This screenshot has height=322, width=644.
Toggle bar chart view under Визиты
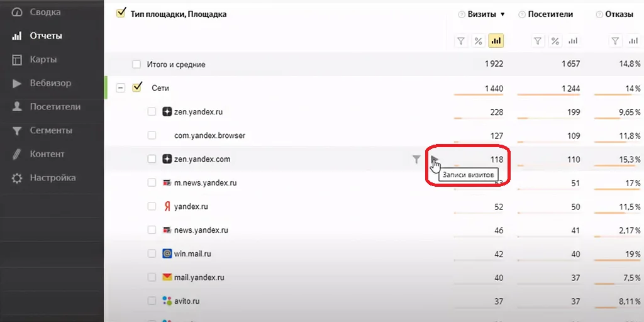tap(496, 41)
